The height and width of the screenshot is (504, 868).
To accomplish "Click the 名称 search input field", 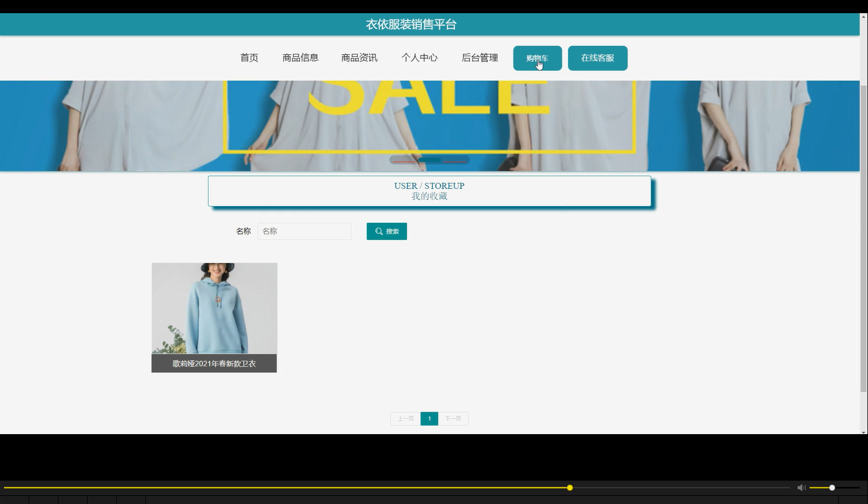I will coord(304,231).
